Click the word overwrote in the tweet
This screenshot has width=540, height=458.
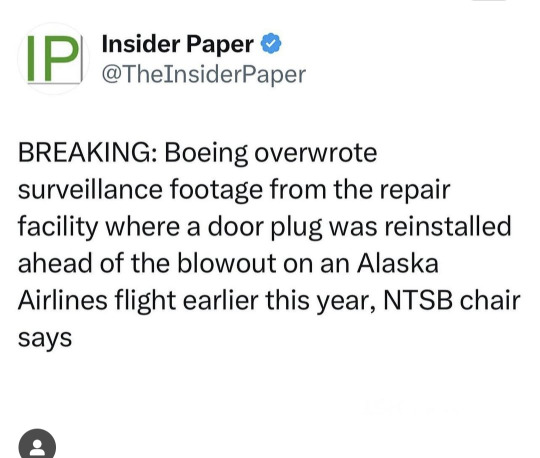click(x=315, y=153)
